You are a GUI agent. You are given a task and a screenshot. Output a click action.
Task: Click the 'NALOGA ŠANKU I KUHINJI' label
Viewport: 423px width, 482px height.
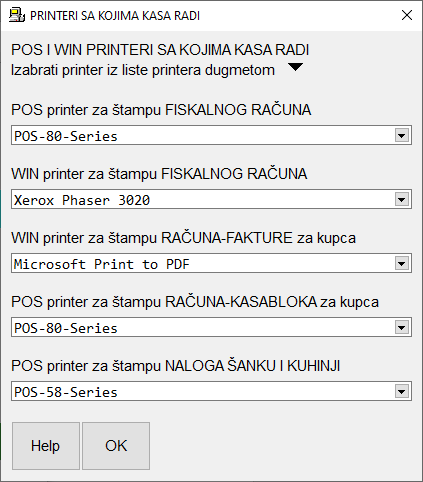(x=252, y=366)
